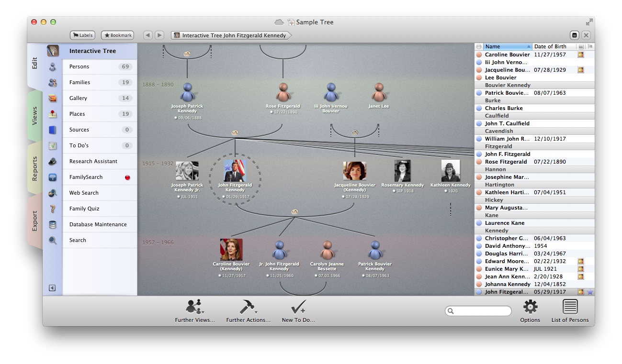
Task: Select the Gallery sidebar icon
Action: tap(53, 99)
